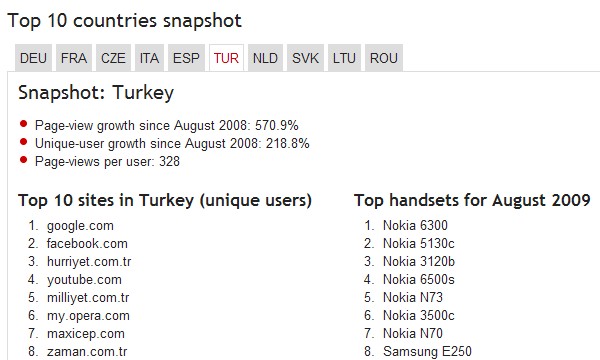Viewport: 600px width, 360px height.
Task: Switch to the DEU country tab
Action: pyautogui.click(x=33, y=58)
